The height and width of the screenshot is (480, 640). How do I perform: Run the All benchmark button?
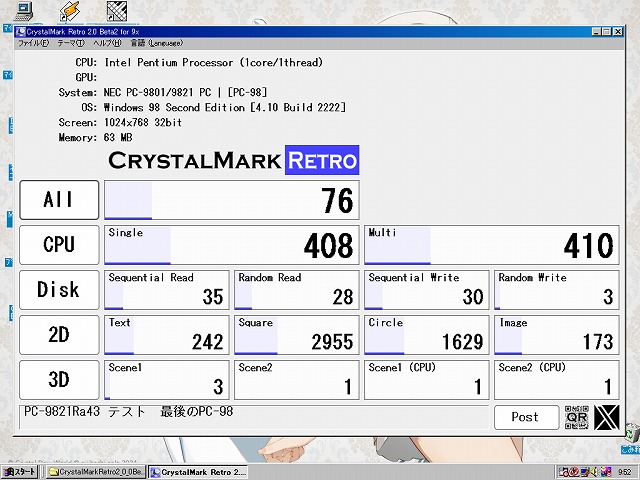click(x=59, y=200)
